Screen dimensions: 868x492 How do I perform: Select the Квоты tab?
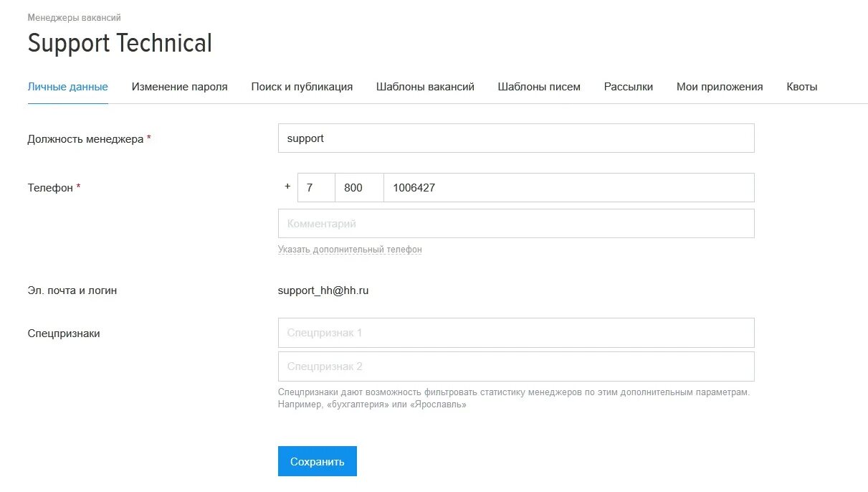[x=801, y=87]
